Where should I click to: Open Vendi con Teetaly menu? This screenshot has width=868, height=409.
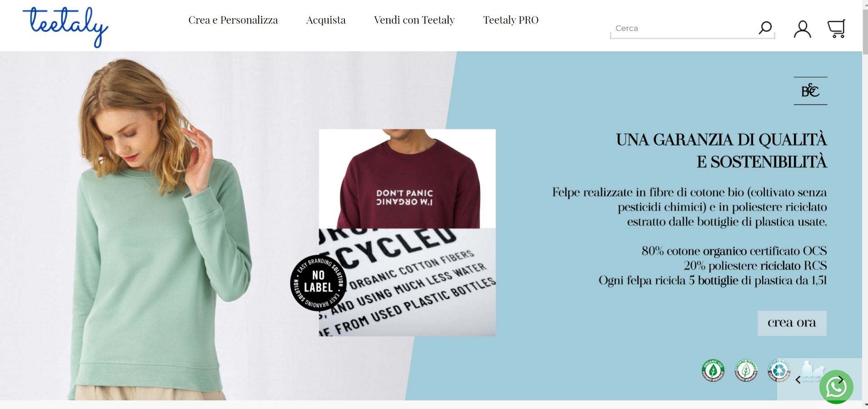(x=414, y=20)
